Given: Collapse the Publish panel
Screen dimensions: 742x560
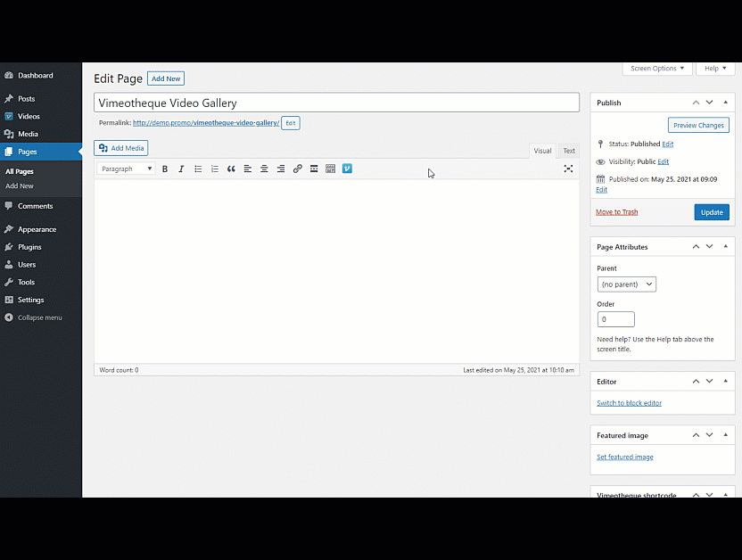Looking at the screenshot, I should (725, 103).
